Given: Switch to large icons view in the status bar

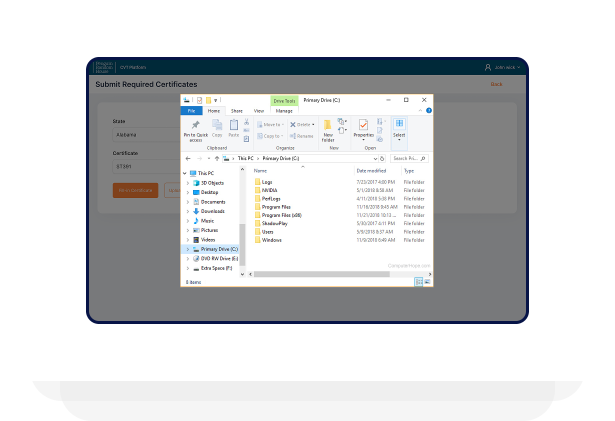Looking at the screenshot, I should tap(427, 282).
